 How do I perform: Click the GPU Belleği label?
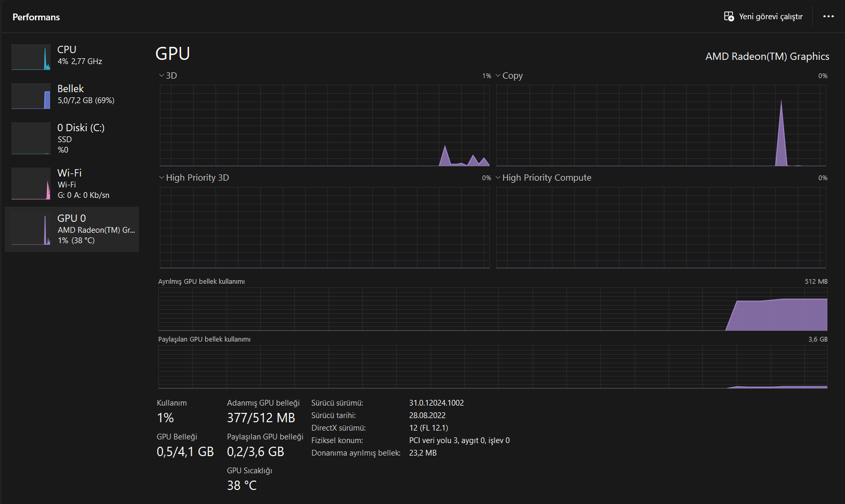(x=177, y=437)
